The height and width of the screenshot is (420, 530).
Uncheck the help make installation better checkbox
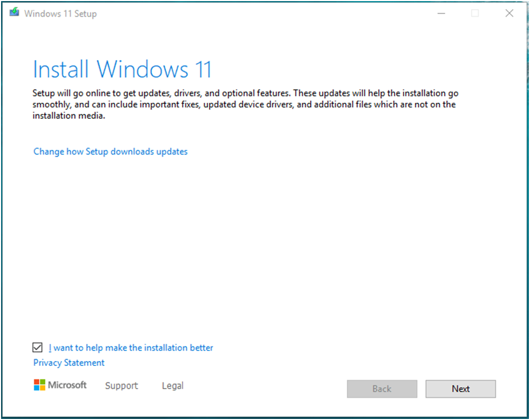click(37, 347)
